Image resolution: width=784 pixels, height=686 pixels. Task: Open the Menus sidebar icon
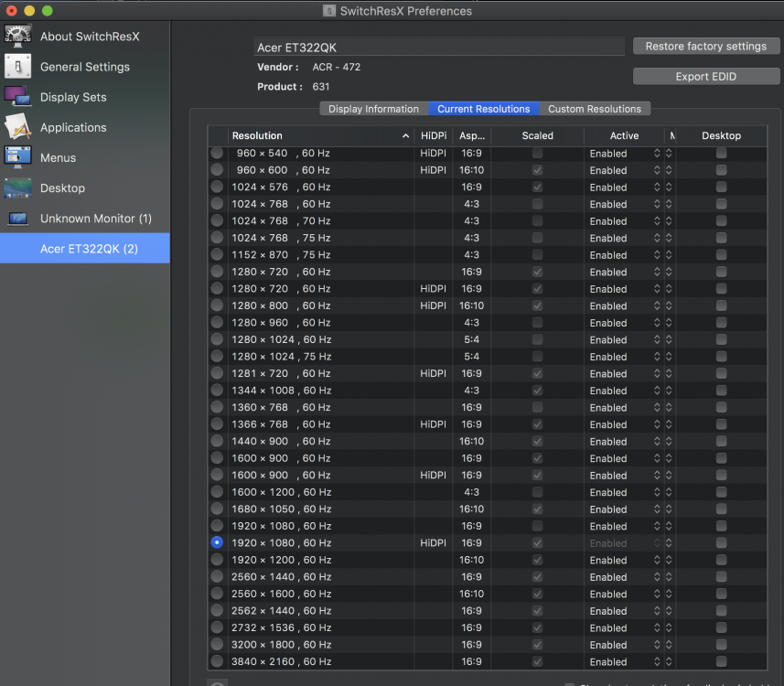point(18,157)
